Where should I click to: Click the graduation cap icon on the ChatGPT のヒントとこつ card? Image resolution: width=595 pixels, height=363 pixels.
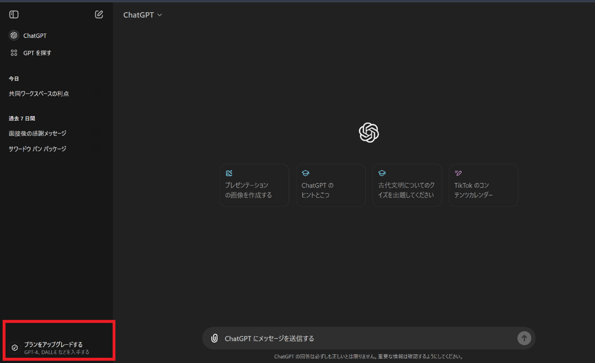point(305,173)
